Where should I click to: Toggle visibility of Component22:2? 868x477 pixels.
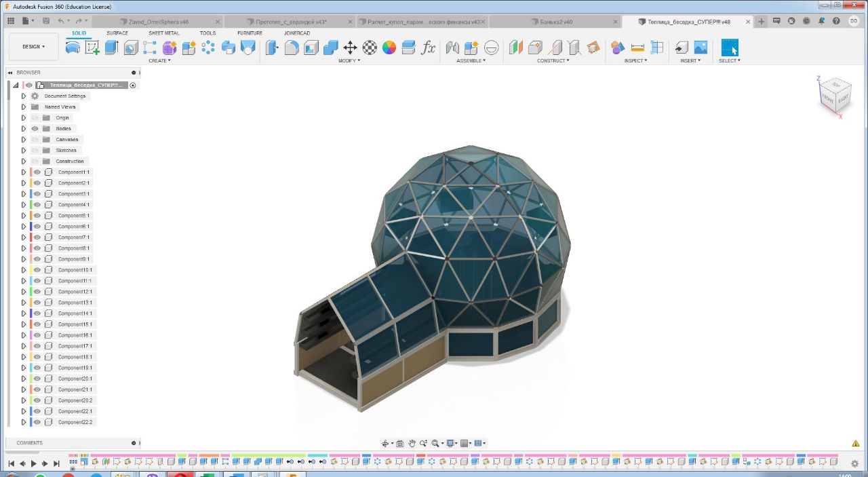(37, 422)
